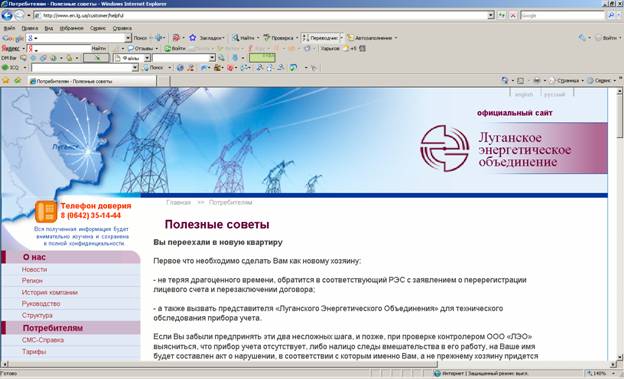Expand the Google toolbar search box dropdown
This screenshot has width=624, height=379.
(x=128, y=38)
